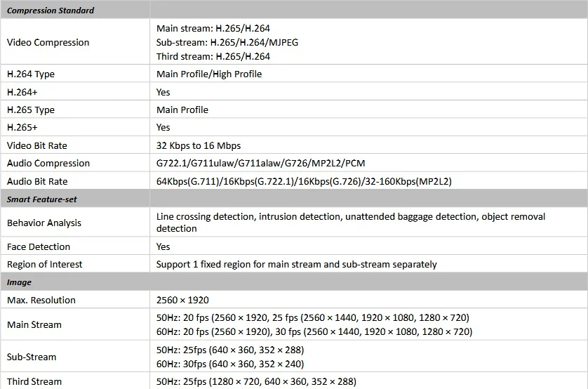Click '60Hz: 30fps (640 × 360, 352 × 240)' line
The image size is (588, 389).
230,364
